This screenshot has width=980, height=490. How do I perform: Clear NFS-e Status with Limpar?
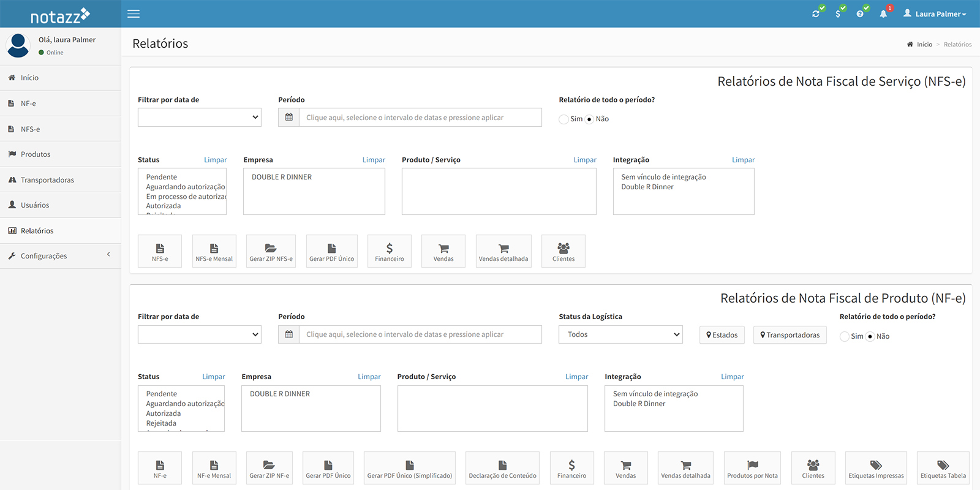click(x=215, y=160)
